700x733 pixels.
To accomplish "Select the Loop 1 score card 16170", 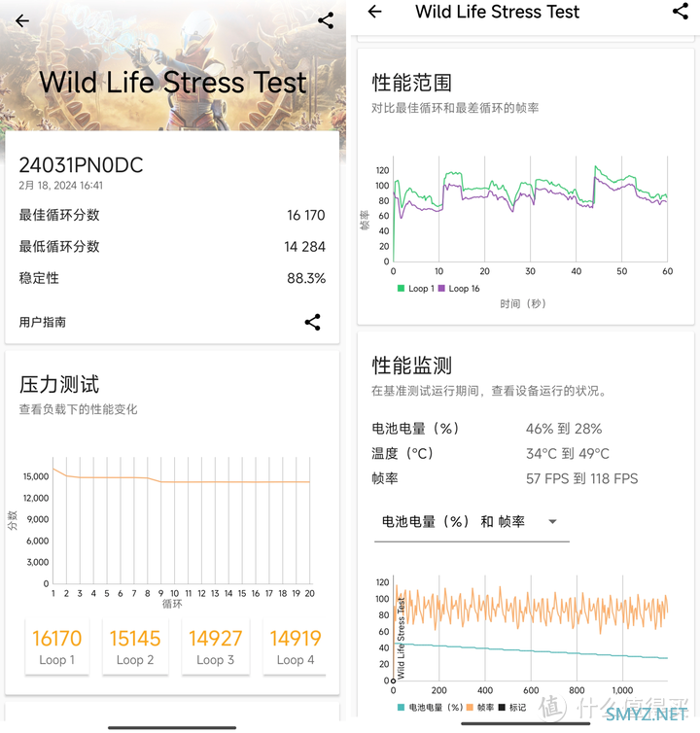I will [x=57, y=647].
